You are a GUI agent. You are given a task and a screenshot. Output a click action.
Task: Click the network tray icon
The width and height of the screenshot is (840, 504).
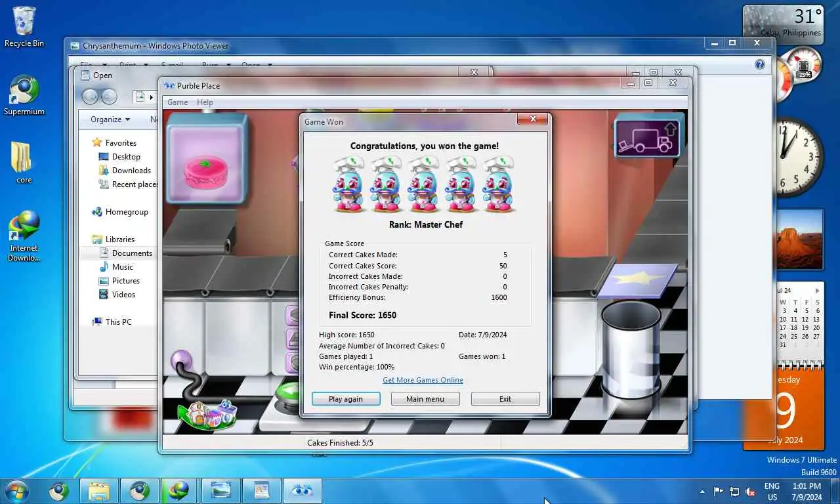(734, 492)
